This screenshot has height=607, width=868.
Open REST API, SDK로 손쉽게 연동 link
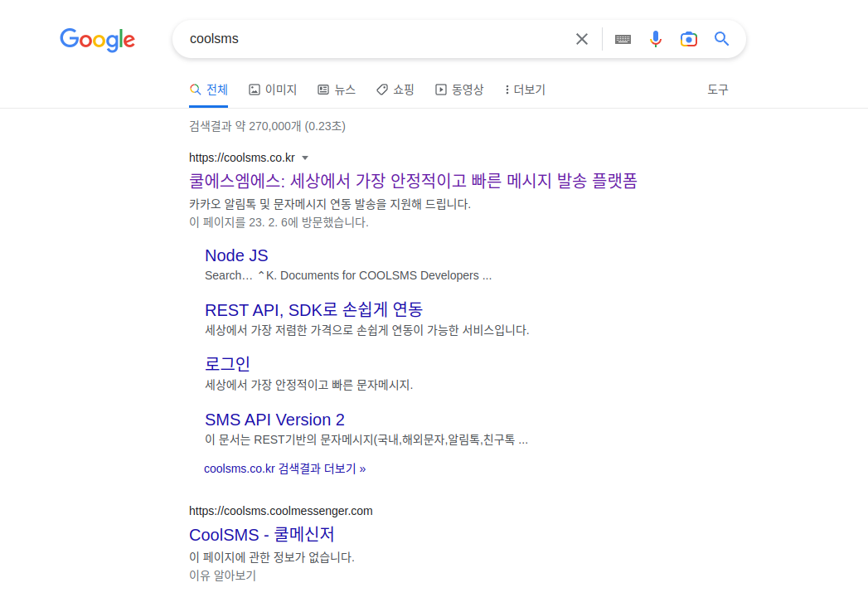(314, 309)
